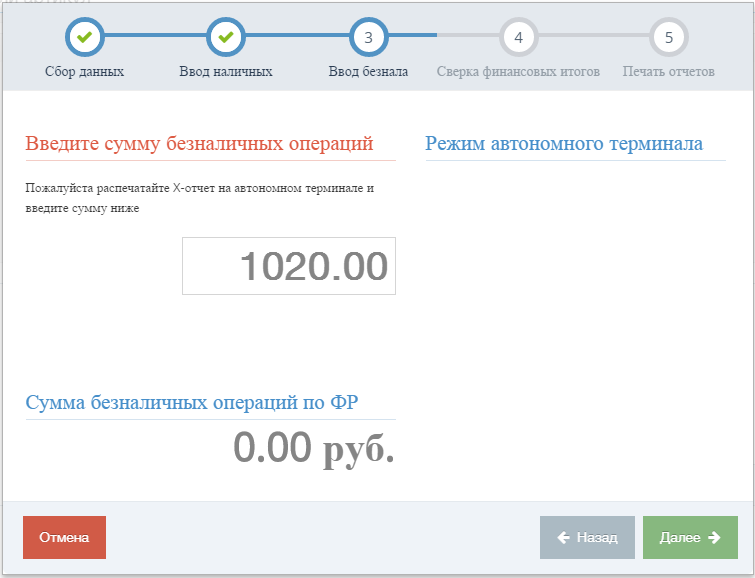
Task: Click the left arrow icon on Назад
Action: (x=563, y=538)
